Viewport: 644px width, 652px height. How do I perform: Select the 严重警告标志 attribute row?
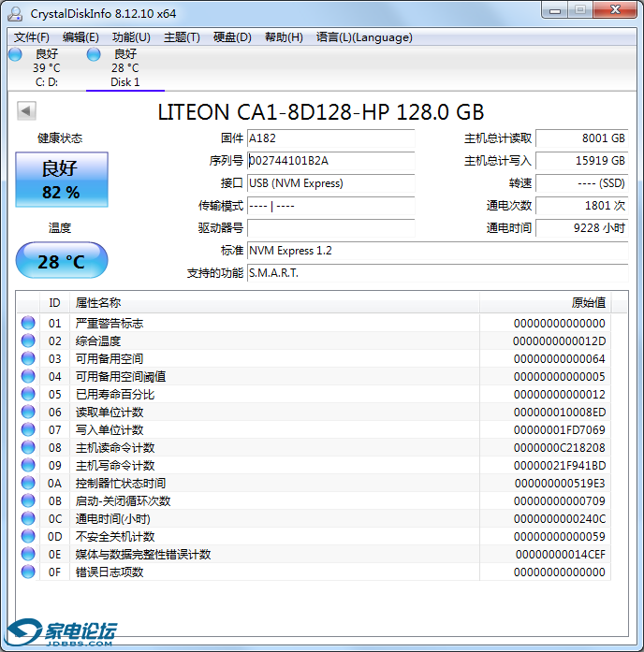point(314,323)
